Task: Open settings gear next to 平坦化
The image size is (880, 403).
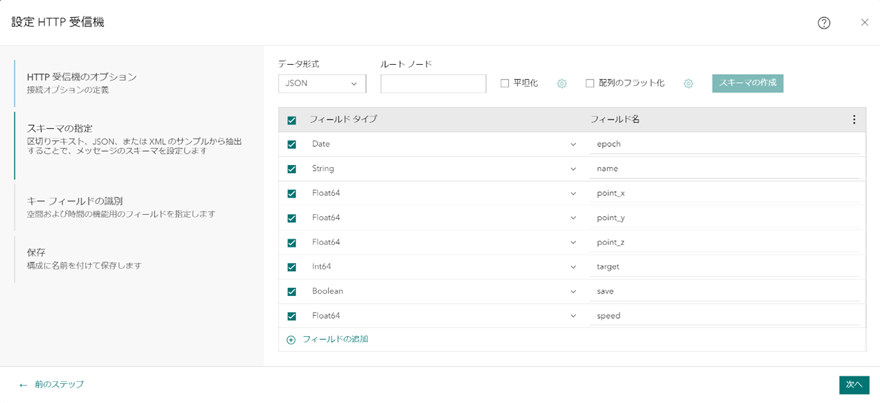Action: (x=562, y=84)
